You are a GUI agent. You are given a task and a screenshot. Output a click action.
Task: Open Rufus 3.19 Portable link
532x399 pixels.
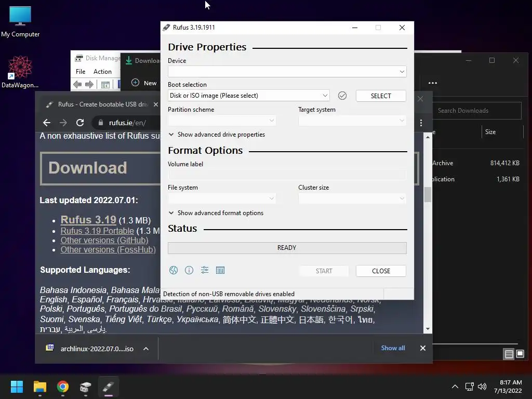pyautogui.click(x=97, y=231)
